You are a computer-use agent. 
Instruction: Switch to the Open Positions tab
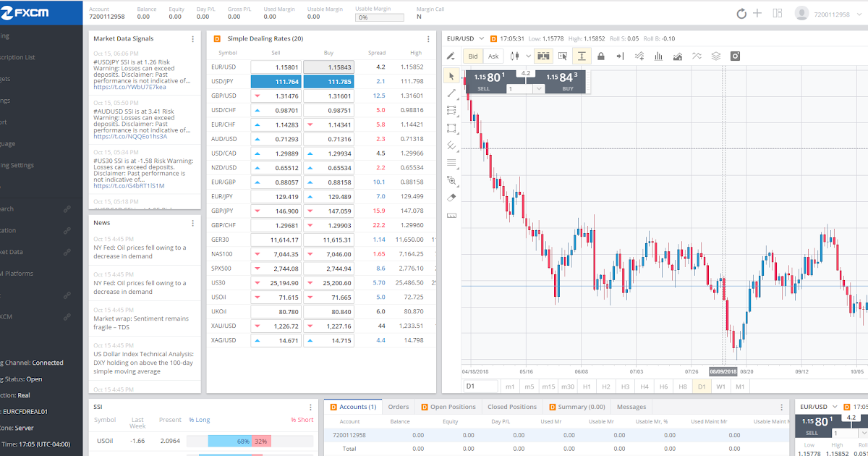pos(448,407)
